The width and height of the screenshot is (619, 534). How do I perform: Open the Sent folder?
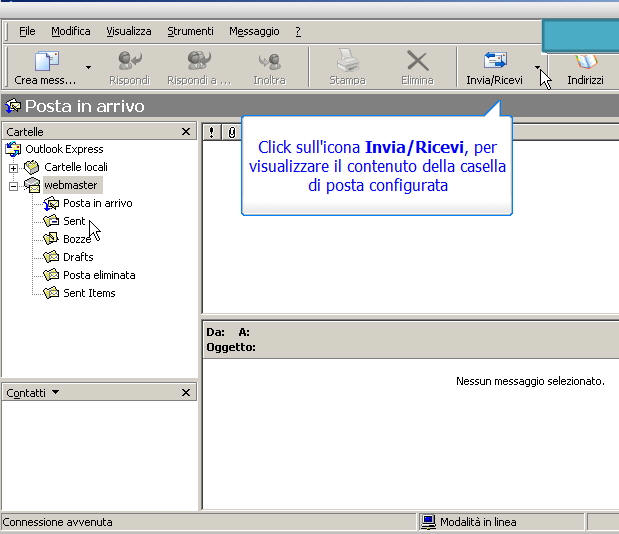[x=74, y=221]
